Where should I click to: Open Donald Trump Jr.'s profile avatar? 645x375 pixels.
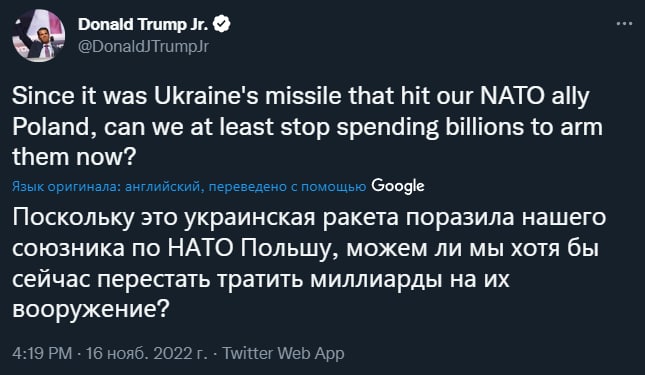click(38, 35)
